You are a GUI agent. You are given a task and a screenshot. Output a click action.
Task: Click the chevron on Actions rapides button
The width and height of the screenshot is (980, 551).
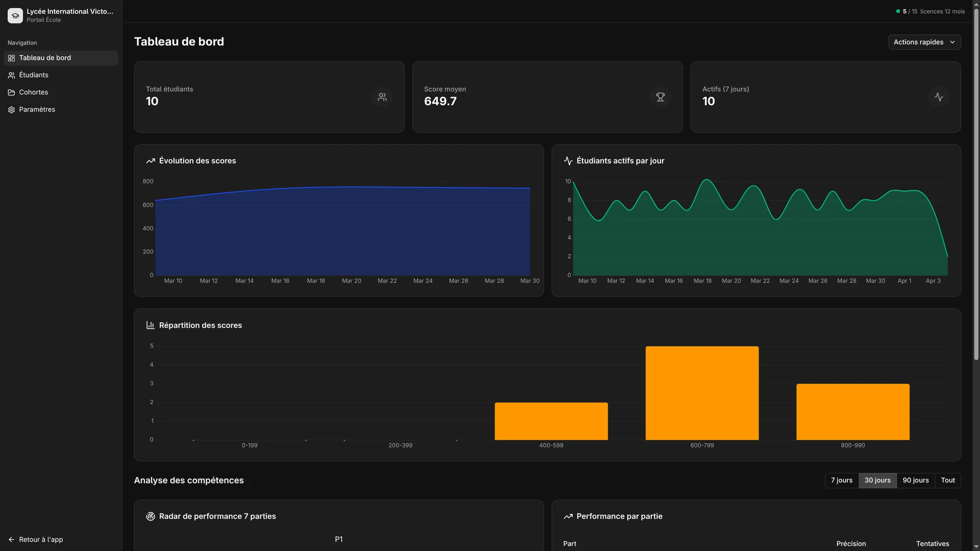[953, 42]
